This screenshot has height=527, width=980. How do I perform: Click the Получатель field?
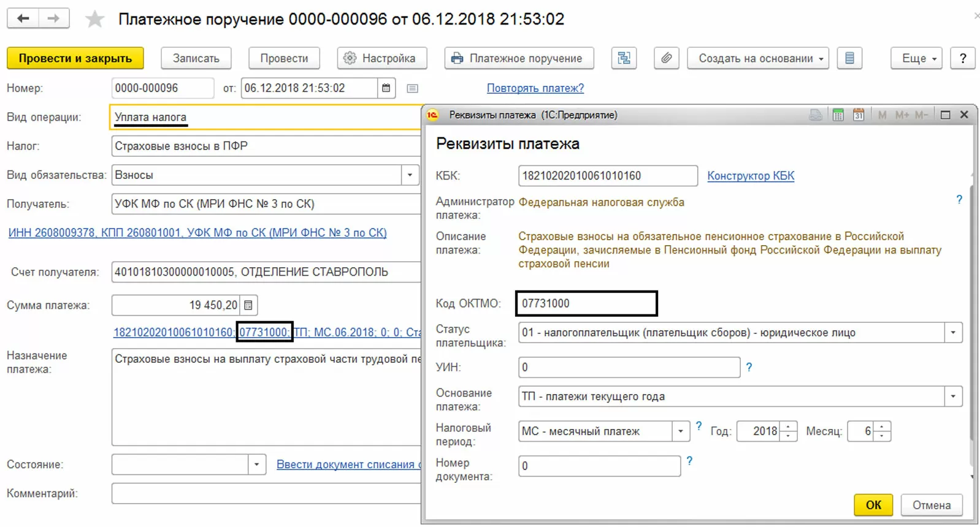coord(266,204)
